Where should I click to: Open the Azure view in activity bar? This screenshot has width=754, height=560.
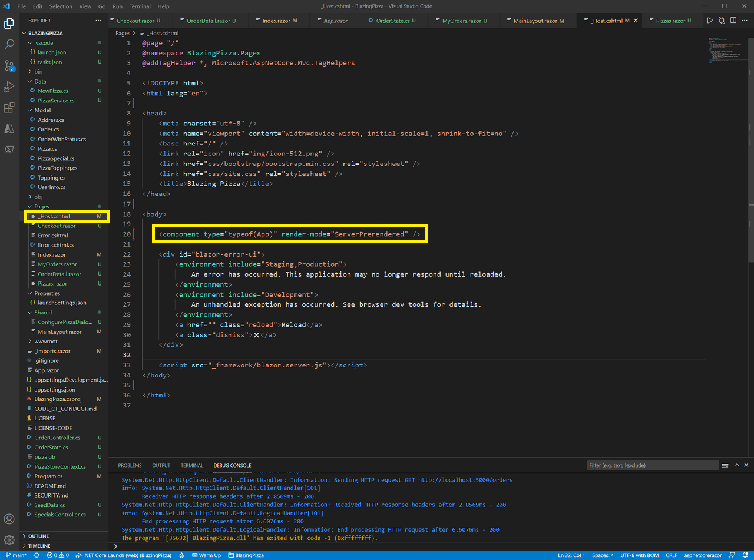click(9, 128)
